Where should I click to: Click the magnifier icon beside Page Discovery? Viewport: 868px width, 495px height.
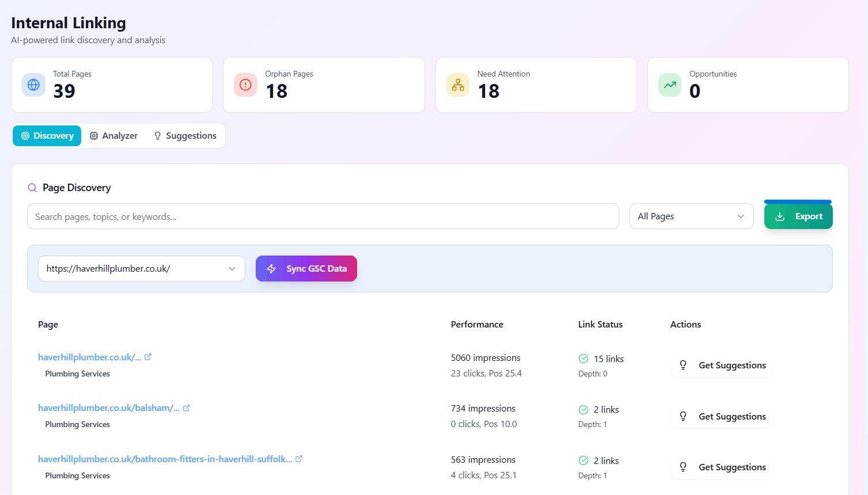tap(32, 188)
